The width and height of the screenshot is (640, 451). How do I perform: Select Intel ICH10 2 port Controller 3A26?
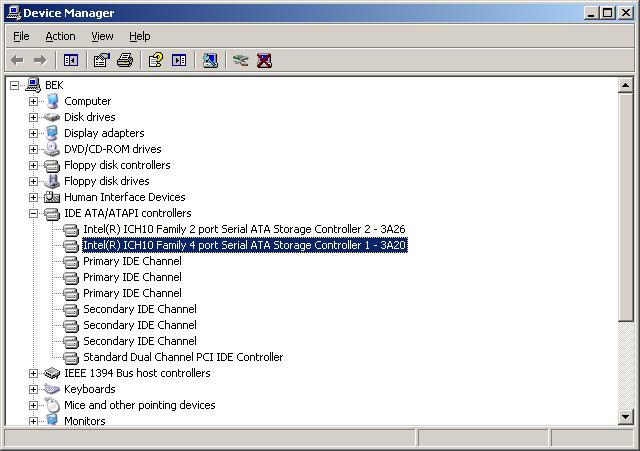click(244, 229)
